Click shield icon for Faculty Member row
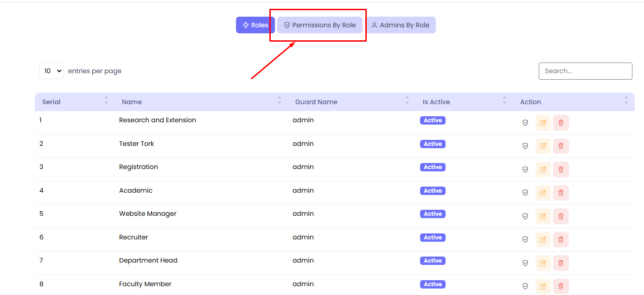644x295 pixels. point(525,286)
